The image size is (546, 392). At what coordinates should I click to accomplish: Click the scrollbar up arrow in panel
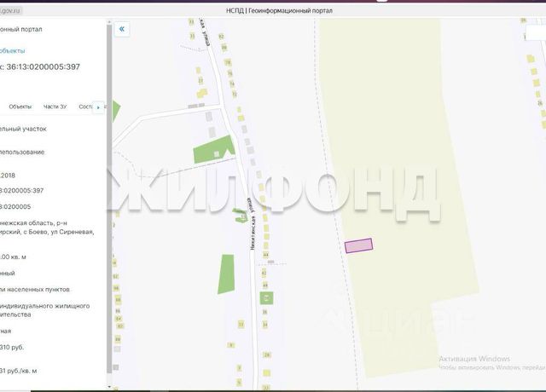tap(109, 21)
